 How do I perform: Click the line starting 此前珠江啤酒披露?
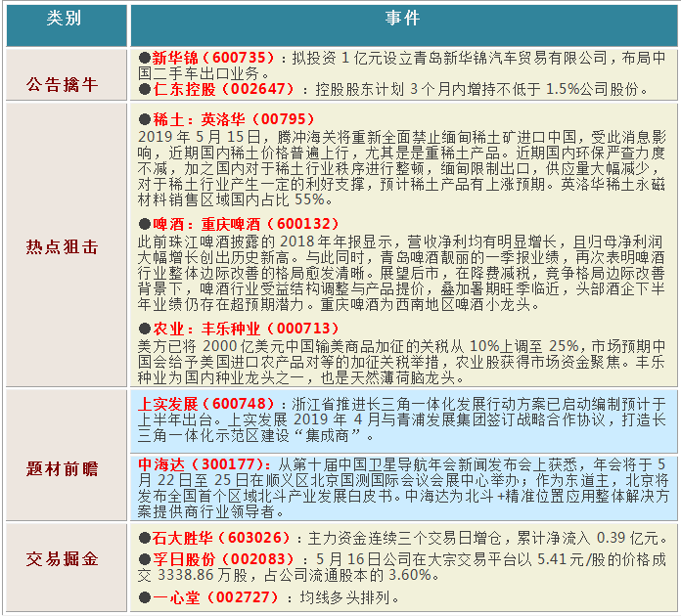click(x=400, y=242)
